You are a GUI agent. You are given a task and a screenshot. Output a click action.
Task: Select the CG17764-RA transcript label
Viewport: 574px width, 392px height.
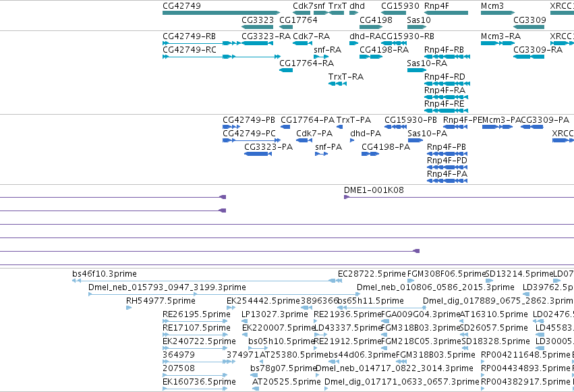click(307, 63)
